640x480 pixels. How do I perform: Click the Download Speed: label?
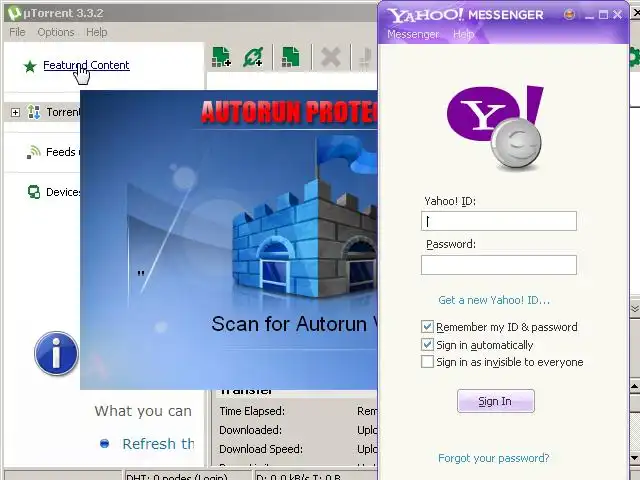tap(261, 449)
